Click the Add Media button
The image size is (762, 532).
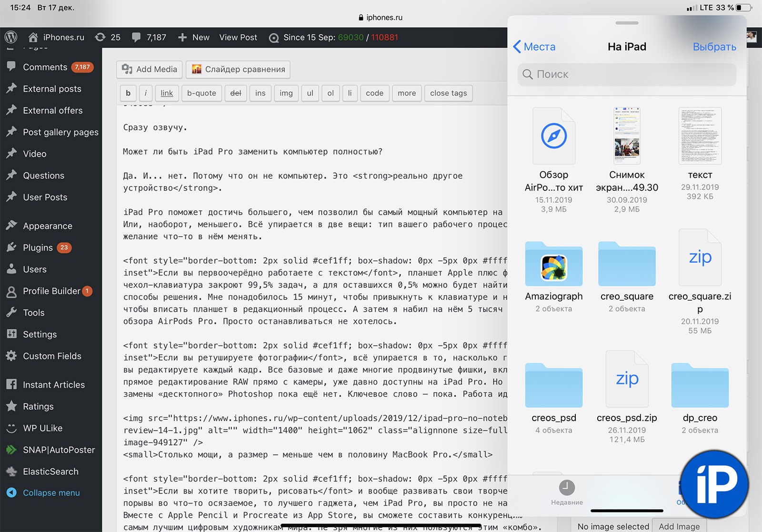click(x=150, y=69)
